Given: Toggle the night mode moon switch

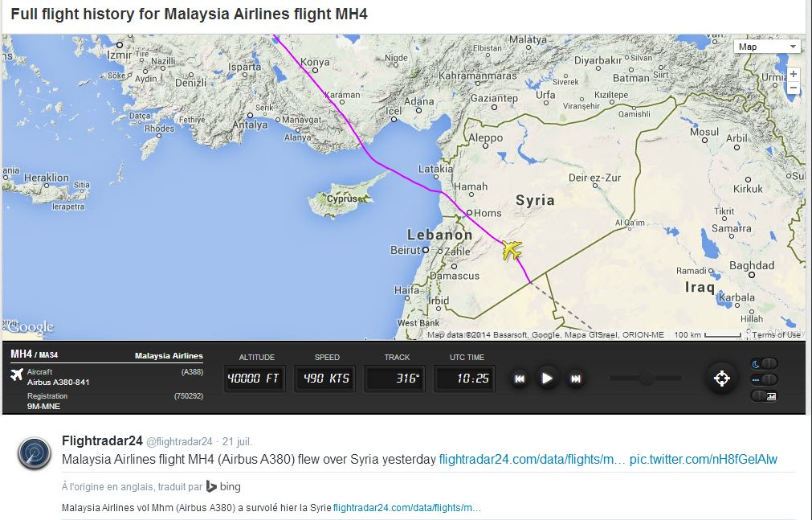Looking at the screenshot, I should coord(765,363).
